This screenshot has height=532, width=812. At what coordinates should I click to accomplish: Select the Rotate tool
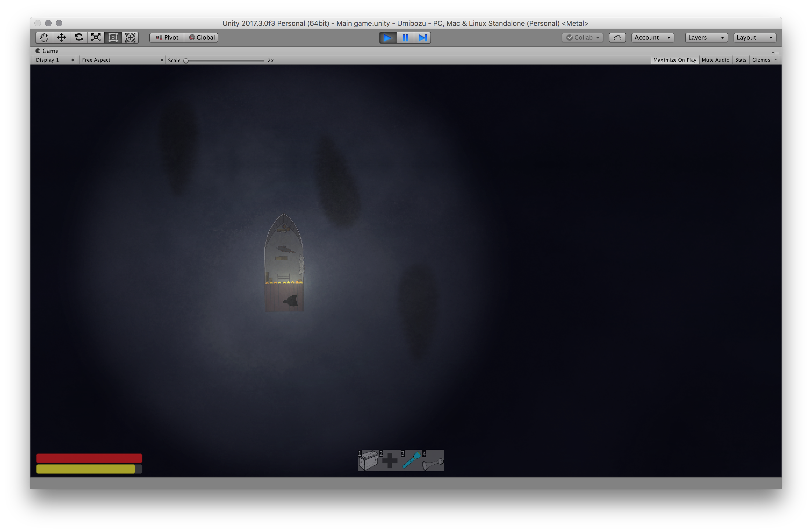79,38
